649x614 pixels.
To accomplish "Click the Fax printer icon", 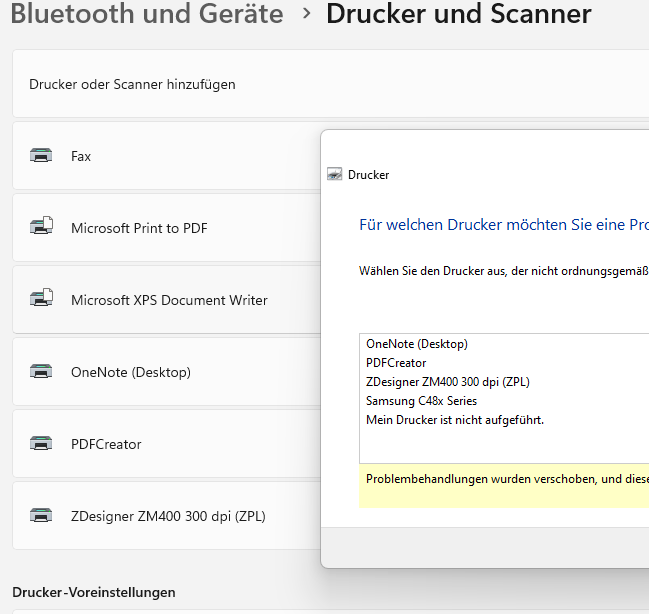I will click(41, 156).
